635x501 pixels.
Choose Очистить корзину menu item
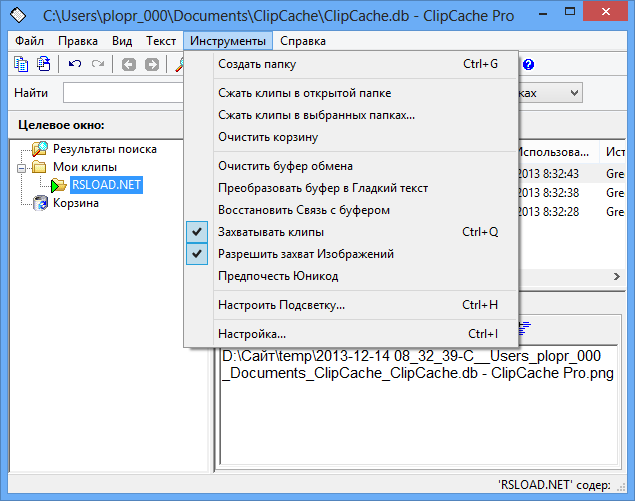[x=351, y=137]
